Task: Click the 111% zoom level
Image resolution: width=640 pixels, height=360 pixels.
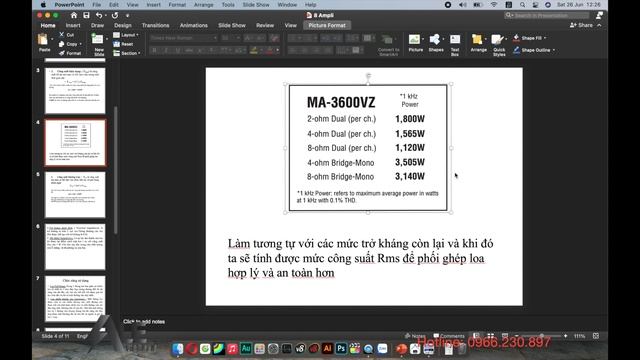Action: coord(580,336)
